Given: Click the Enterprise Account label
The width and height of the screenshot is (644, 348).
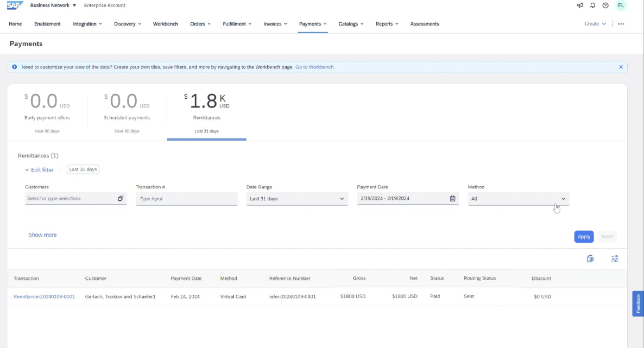Looking at the screenshot, I should click(105, 5).
